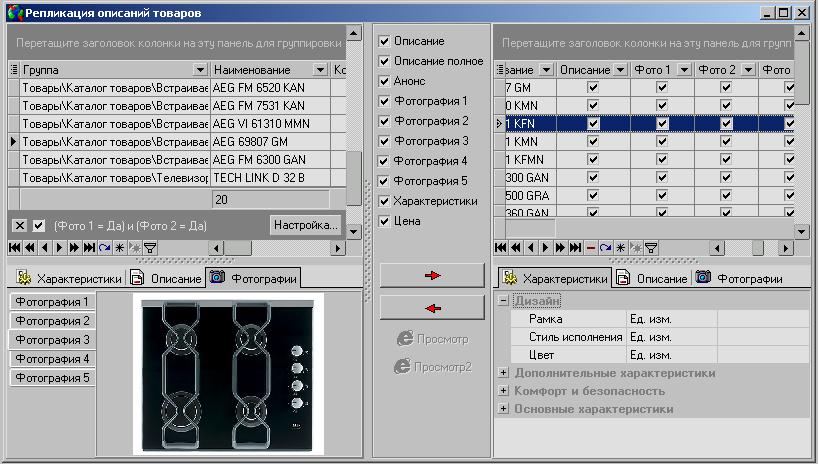Click the left grid vertical scrollbar thumb

[x=354, y=179]
